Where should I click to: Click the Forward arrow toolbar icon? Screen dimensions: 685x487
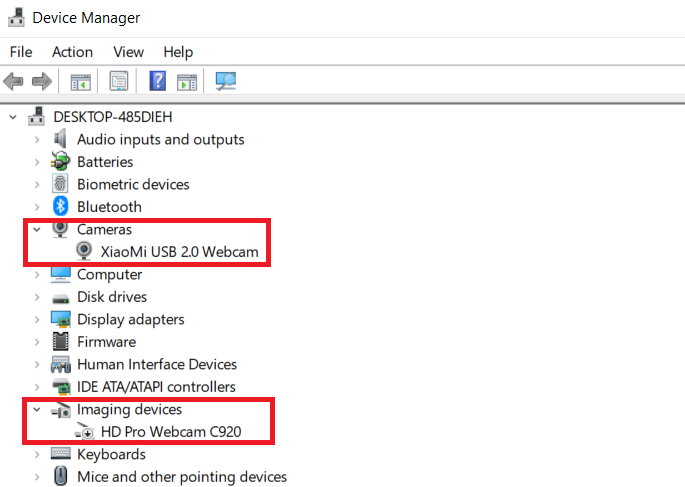point(41,81)
